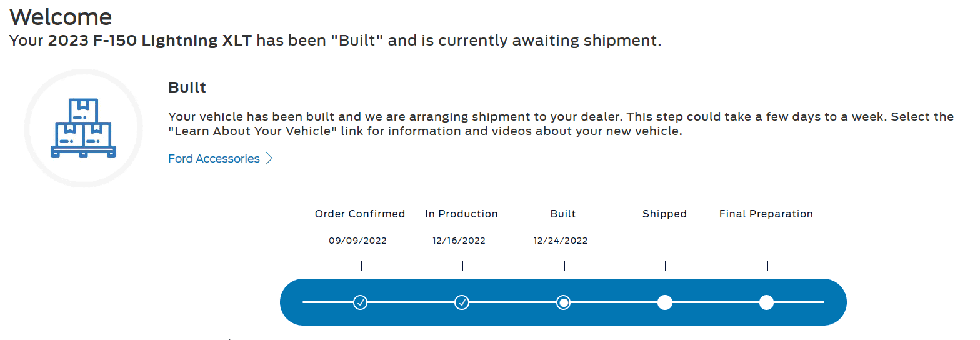Open the Ford Accessories link
Viewport: 980px width, 340px height.
tap(214, 159)
